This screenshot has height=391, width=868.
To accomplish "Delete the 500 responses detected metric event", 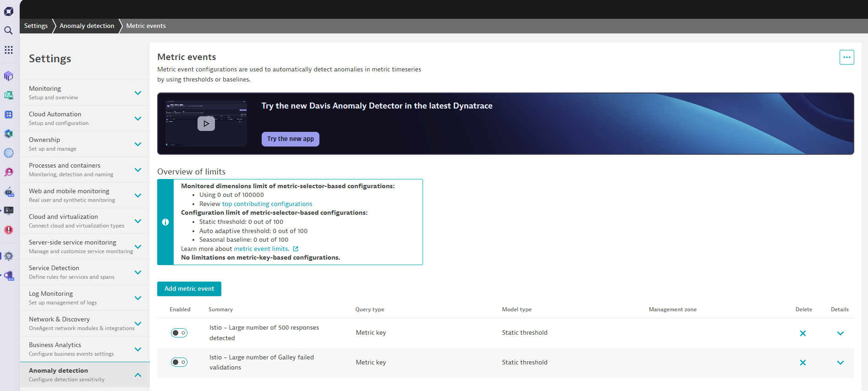I will [802, 333].
